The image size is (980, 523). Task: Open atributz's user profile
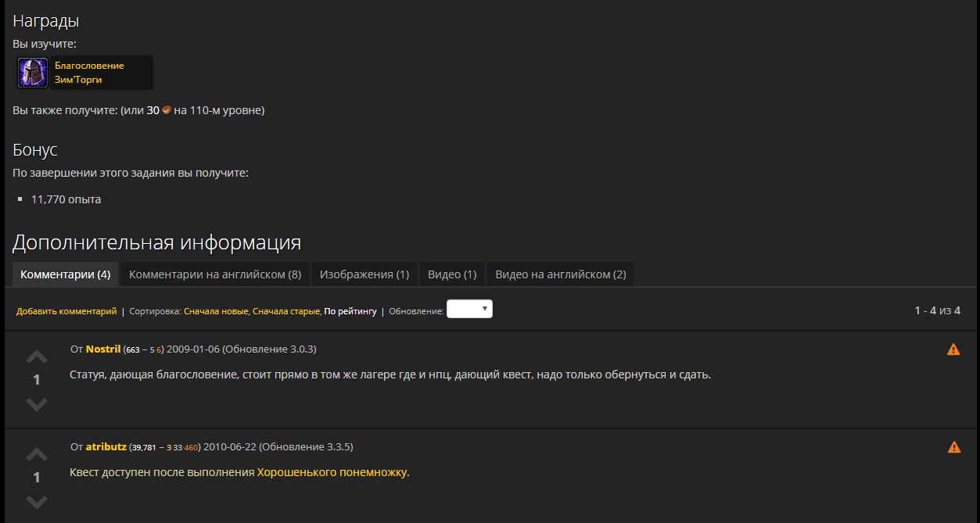(x=106, y=446)
